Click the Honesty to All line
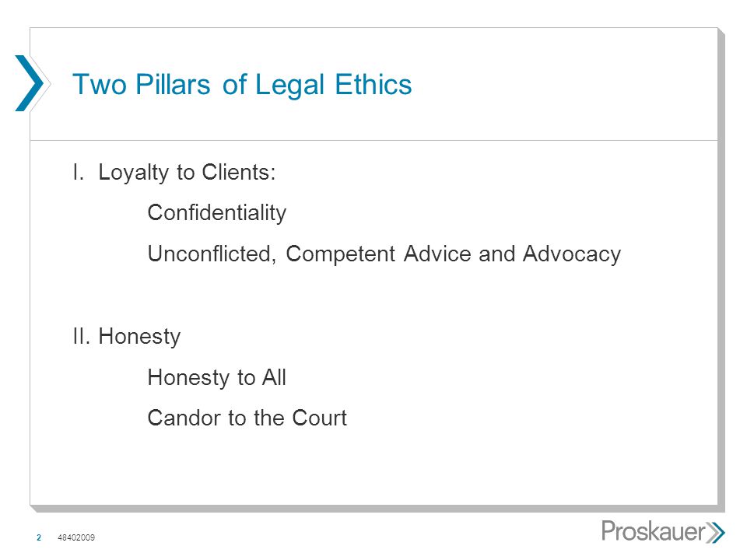747x560 pixels. pyautogui.click(x=217, y=378)
